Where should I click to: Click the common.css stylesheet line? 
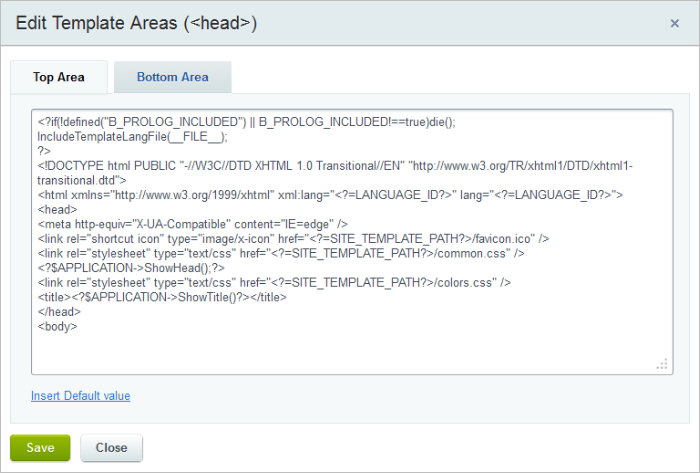tap(281, 253)
